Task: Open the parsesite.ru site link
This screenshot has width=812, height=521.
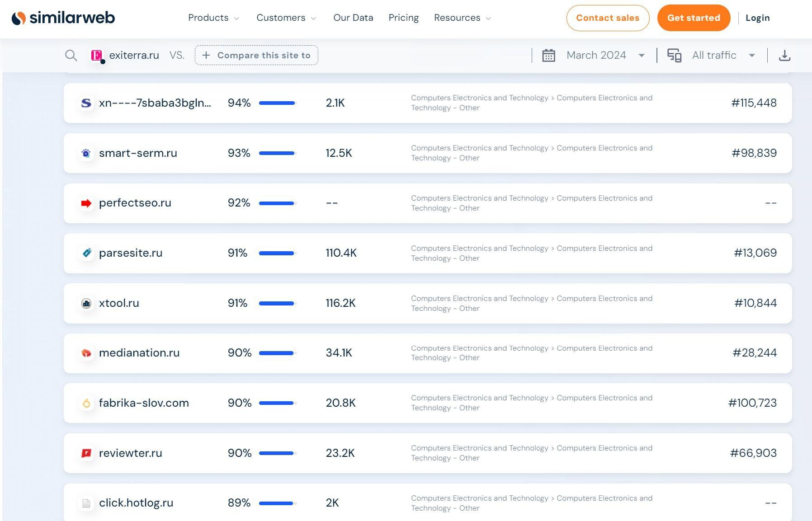Action: 131,253
